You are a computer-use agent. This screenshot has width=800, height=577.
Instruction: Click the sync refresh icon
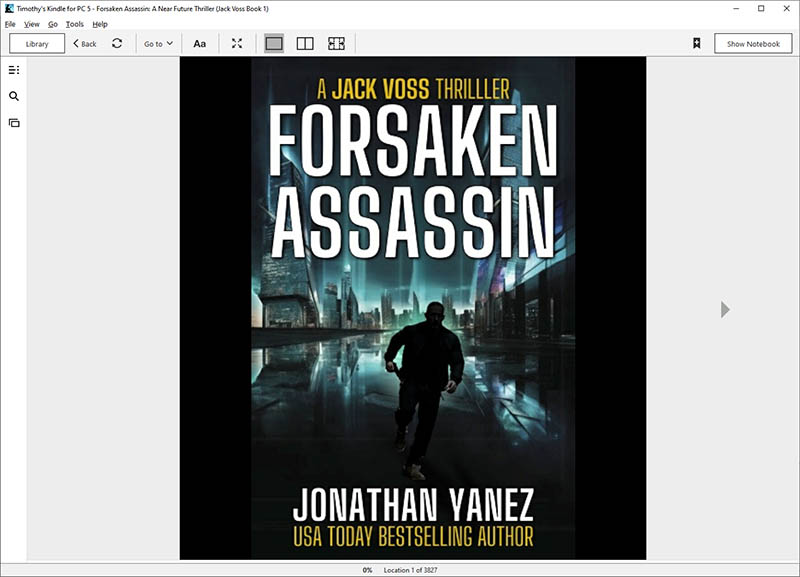point(117,44)
